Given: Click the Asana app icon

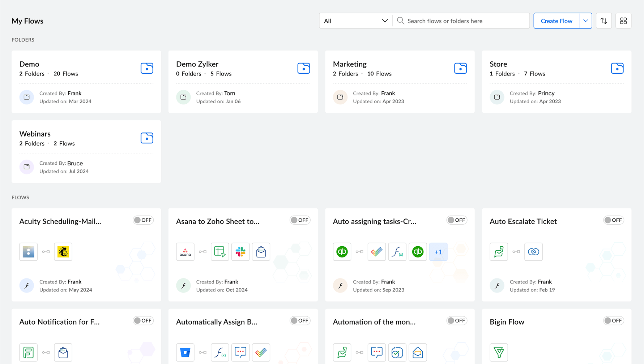Looking at the screenshot, I should (185, 252).
